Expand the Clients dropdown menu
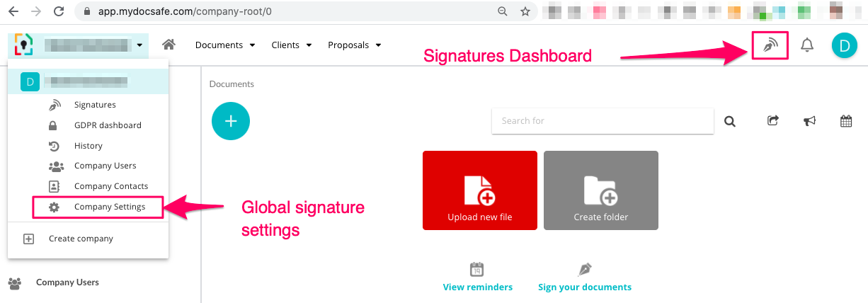The width and height of the screenshot is (868, 303). click(290, 45)
